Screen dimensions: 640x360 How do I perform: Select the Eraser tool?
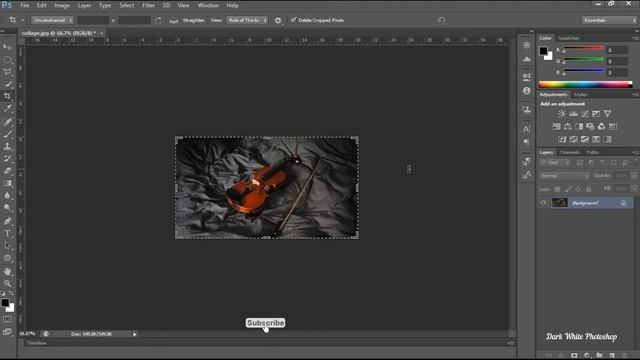[7, 171]
